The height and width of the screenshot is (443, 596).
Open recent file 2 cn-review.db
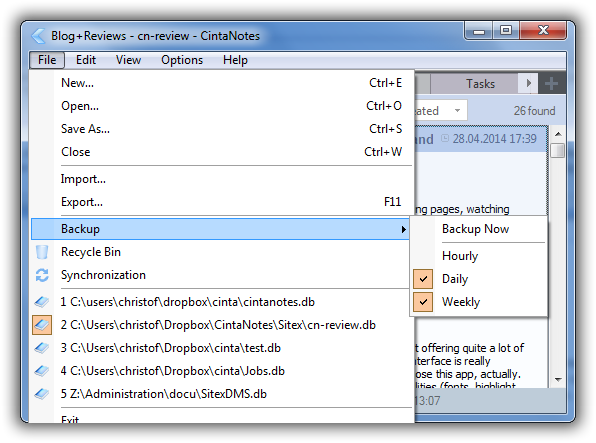point(222,325)
